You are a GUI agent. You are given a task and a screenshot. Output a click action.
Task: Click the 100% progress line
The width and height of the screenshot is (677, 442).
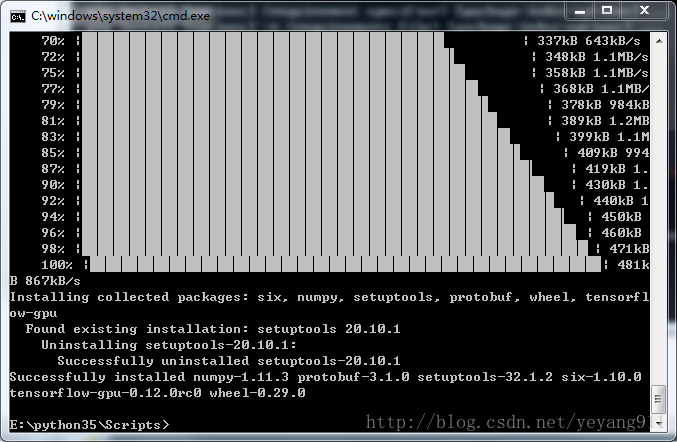click(x=345, y=264)
